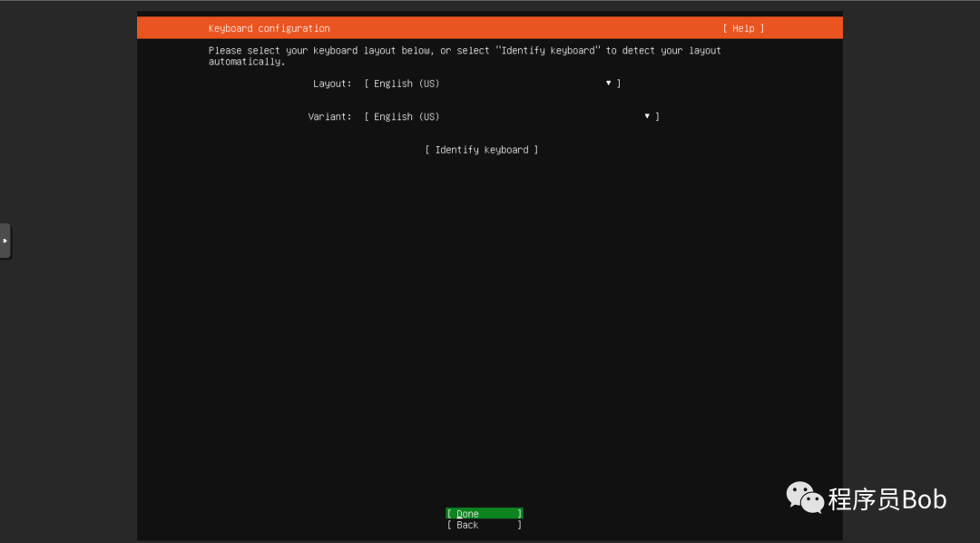Open the Variant dropdown showing English (US)
Screen dimensions: 980x543
pyautogui.click(x=512, y=116)
